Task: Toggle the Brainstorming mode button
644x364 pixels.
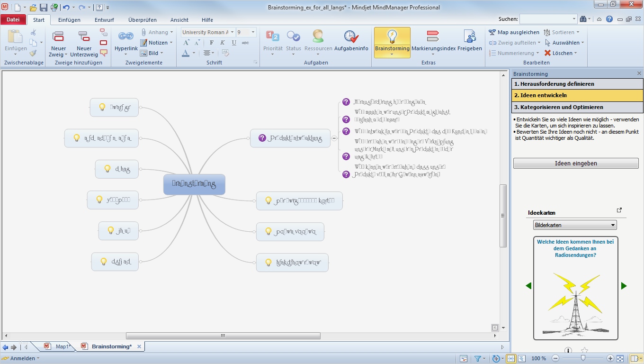Action: [392, 42]
